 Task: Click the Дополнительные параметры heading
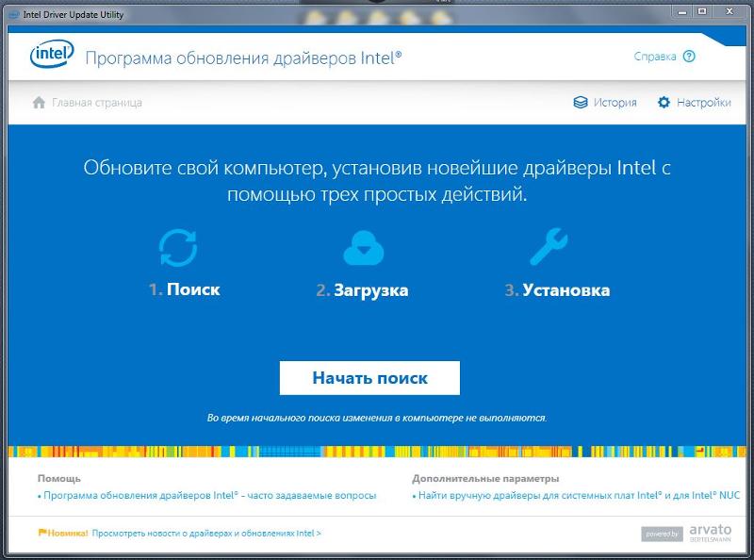coord(485,479)
